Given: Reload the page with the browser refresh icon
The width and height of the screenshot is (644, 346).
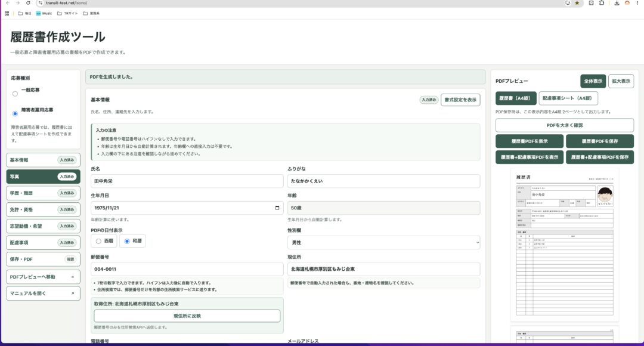Looking at the screenshot, I should (28, 3).
